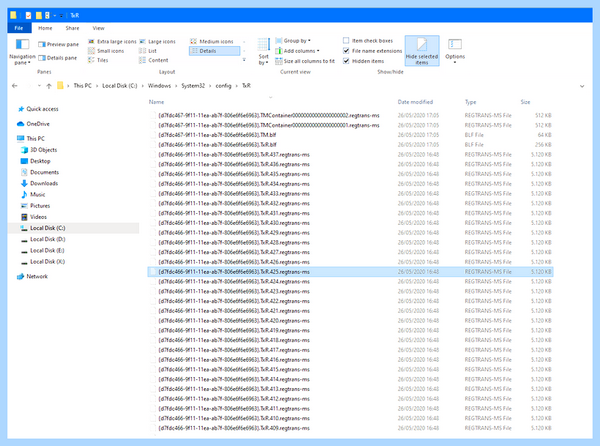Go up one folder level
This screenshot has height=446, width=600.
coord(49,86)
